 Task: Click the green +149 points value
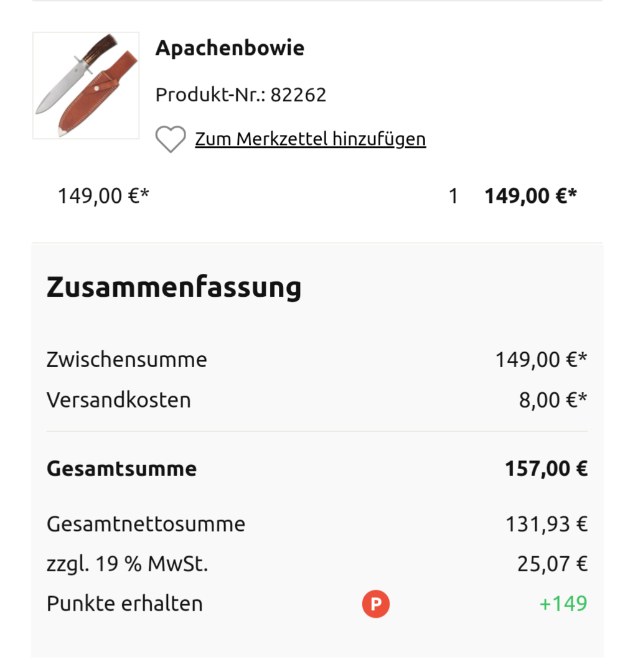(x=563, y=604)
